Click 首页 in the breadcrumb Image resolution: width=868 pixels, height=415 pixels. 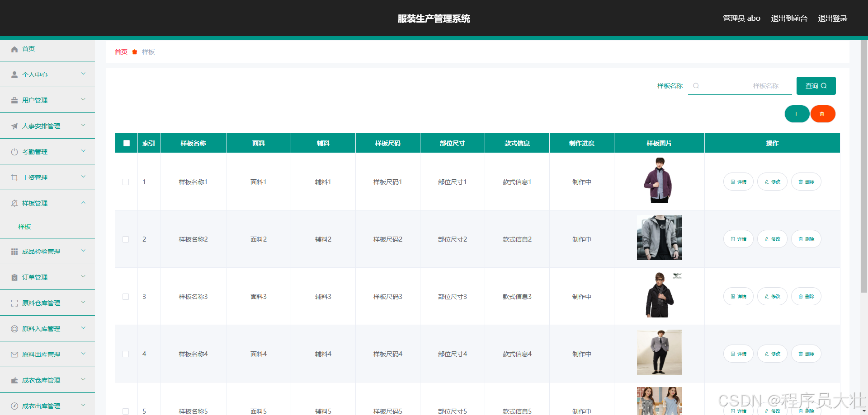coord(121,52)
